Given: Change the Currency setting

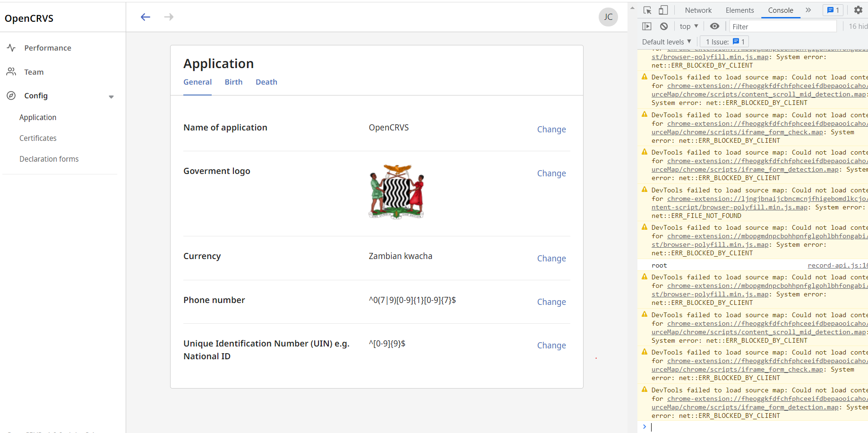Looking at the screenshot, I should (551, 258).
